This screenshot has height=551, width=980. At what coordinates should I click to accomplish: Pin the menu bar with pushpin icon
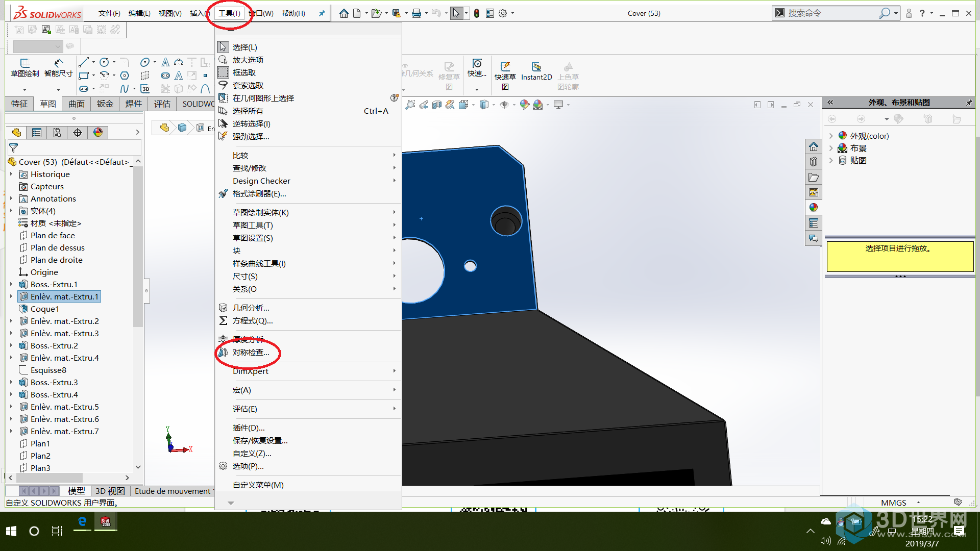pyautogui.click(x=322, y=13)
